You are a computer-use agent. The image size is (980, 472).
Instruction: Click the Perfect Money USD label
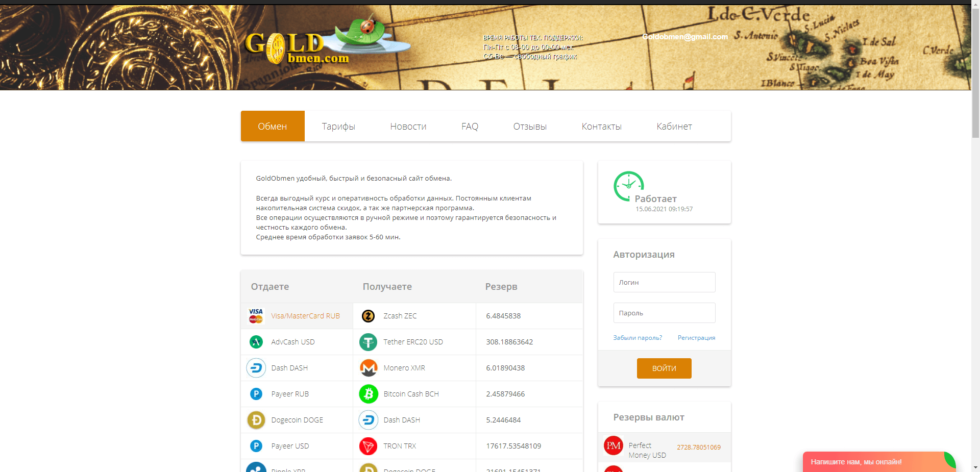tap(647, 450)
